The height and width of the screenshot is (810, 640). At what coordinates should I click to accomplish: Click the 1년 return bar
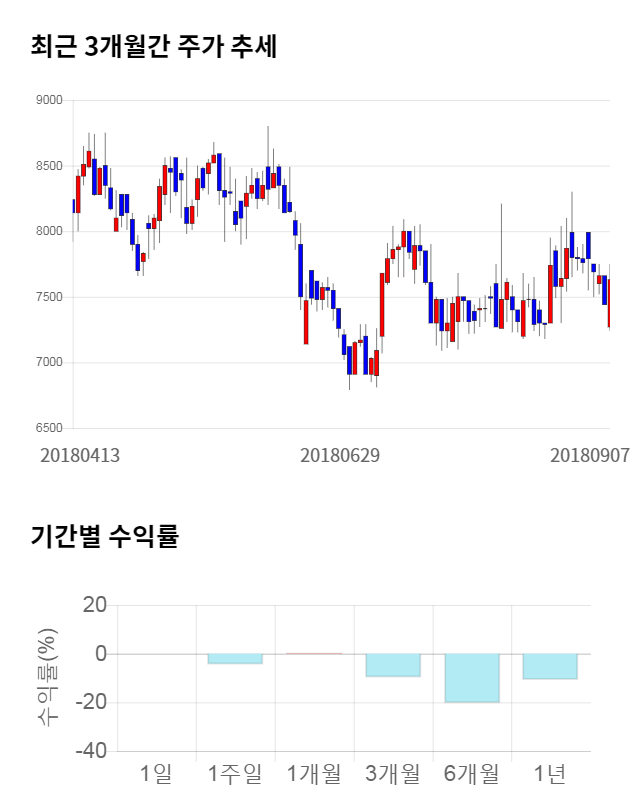coord(550,666)
